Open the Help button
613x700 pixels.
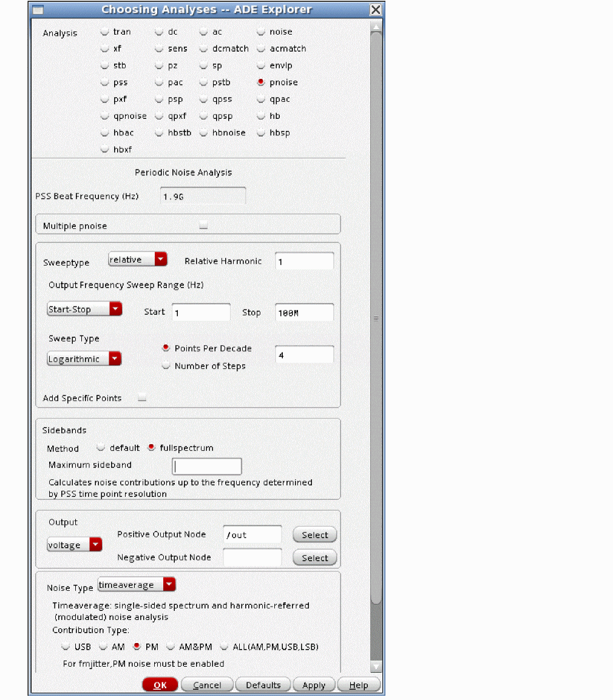tap(358, 685)
